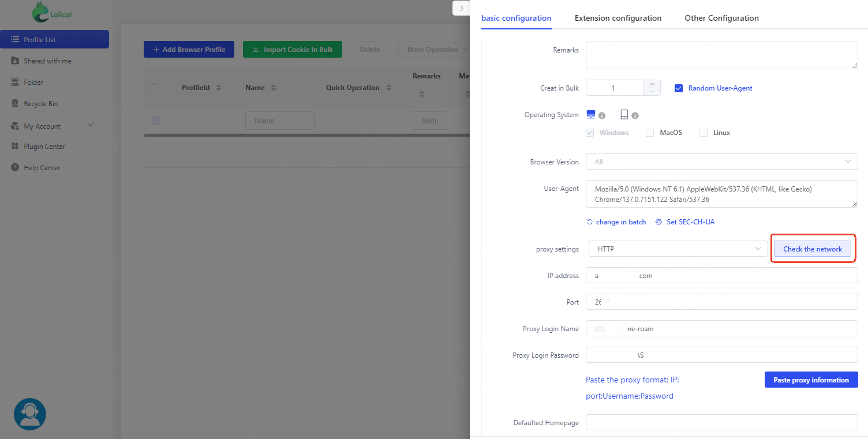868x439 pixels.
Task: Click the customer support headset icon
Action: click(x=29, y=414)
